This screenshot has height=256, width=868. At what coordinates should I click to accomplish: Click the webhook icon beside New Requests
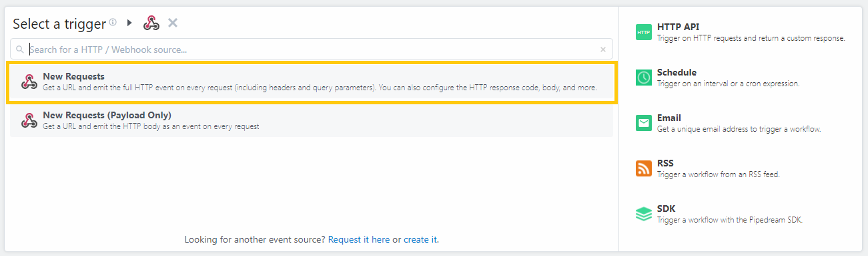(x=29, y=82)
